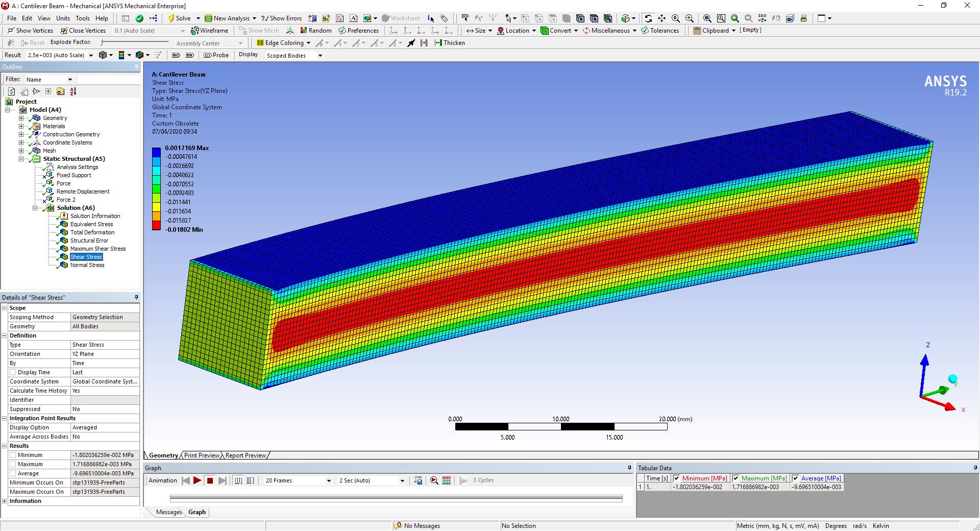980x531 pixels.
Task: Expand the Geometry tree node
Action: [21, 118]
